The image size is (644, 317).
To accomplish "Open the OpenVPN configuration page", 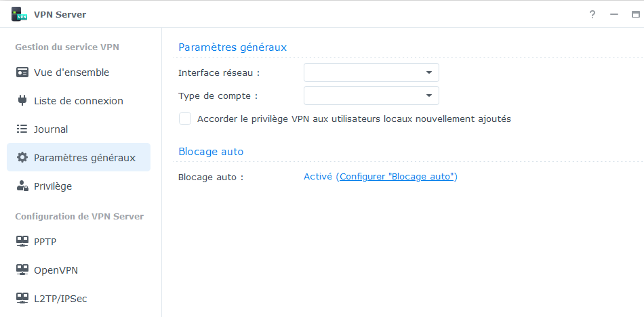I will tap(56, 270).
